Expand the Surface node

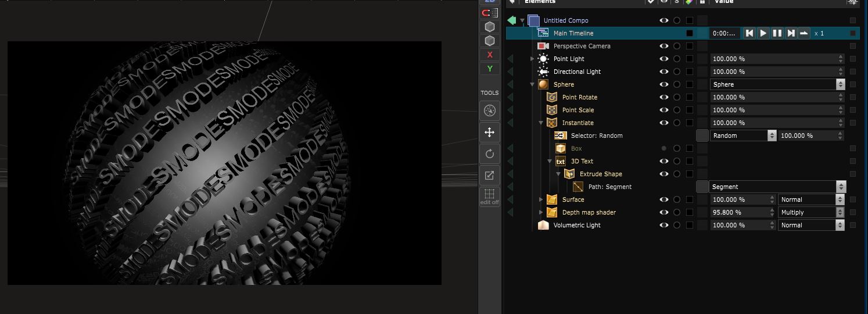[x=541, y=199]
